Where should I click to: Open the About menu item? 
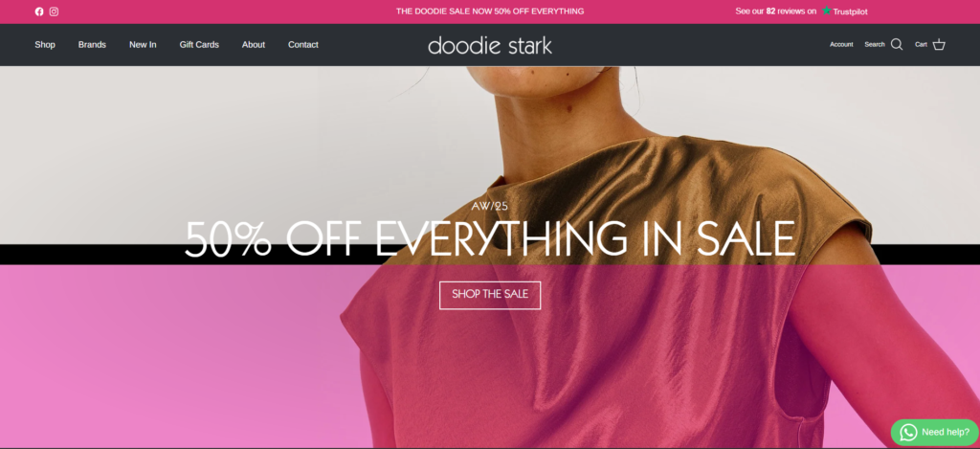tap(253, 44)
